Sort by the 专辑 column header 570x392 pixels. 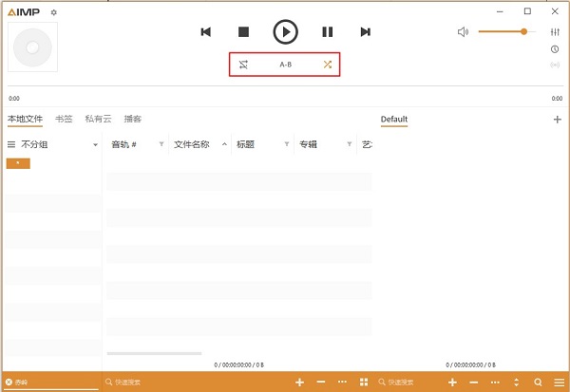(308, 144)
